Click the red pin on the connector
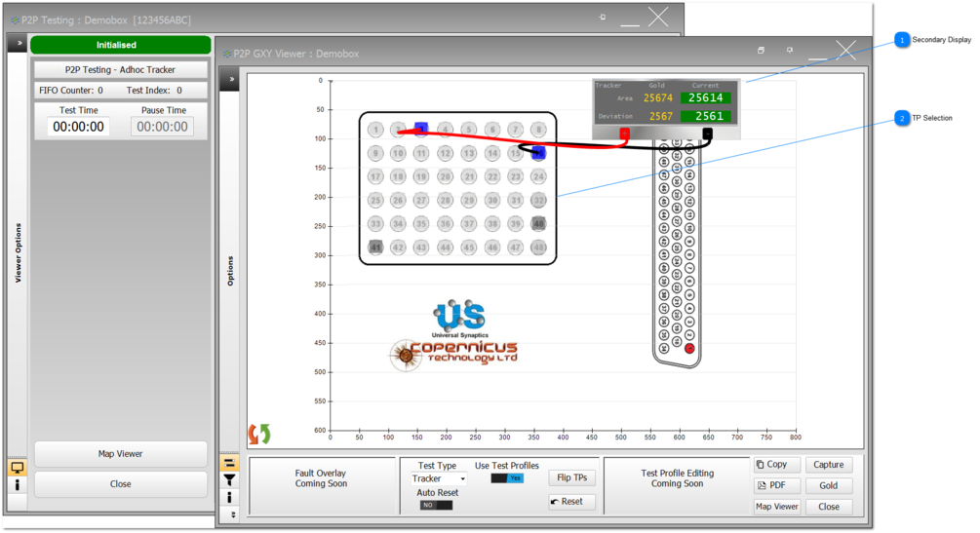Screen dimensions: 980x533 (689, 348)
